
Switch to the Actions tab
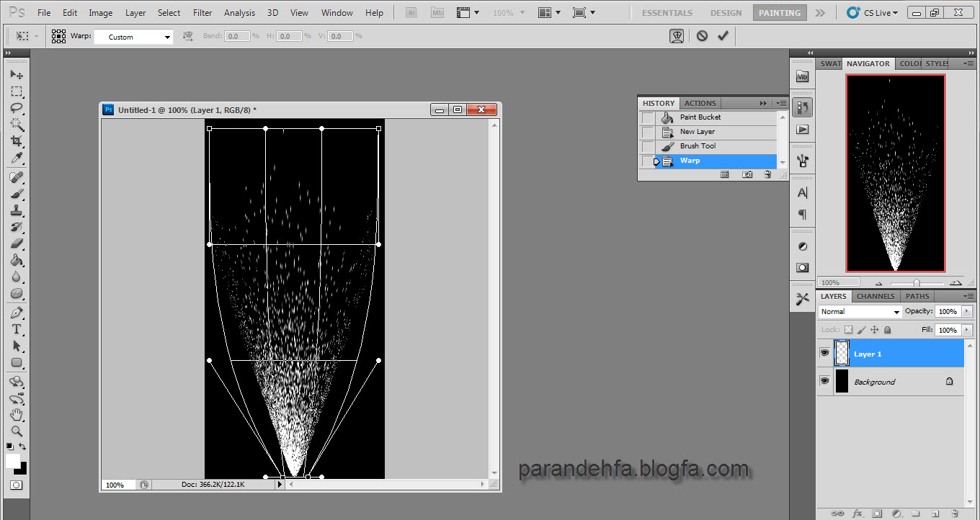point(700,103)
